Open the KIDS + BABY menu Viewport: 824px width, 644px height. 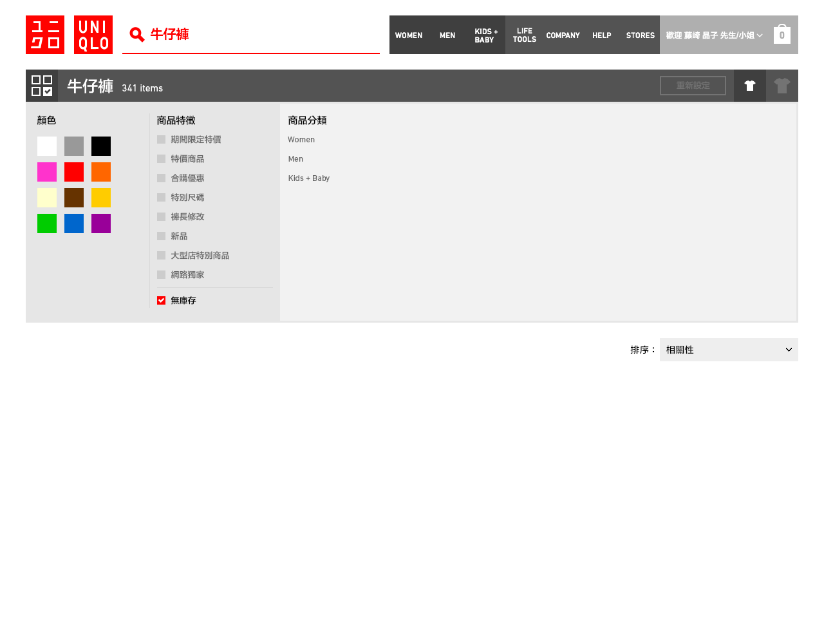486,35
